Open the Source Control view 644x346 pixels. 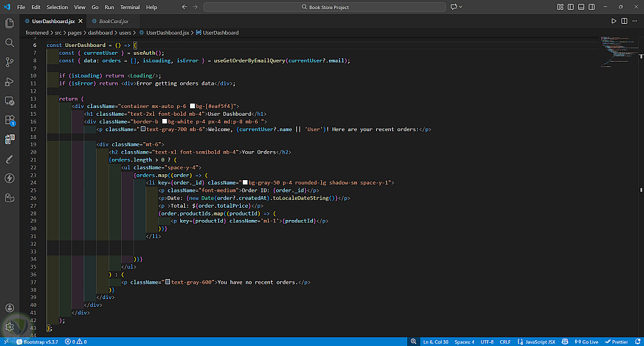tap(10, 62)
